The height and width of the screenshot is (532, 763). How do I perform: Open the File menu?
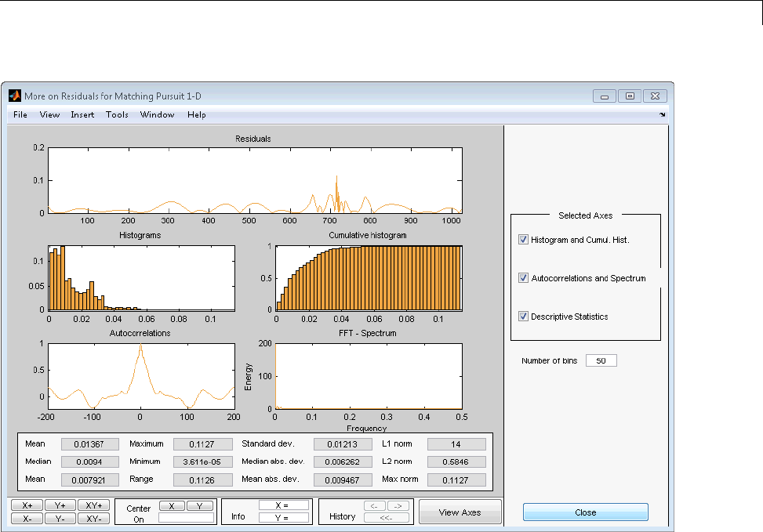20,115
